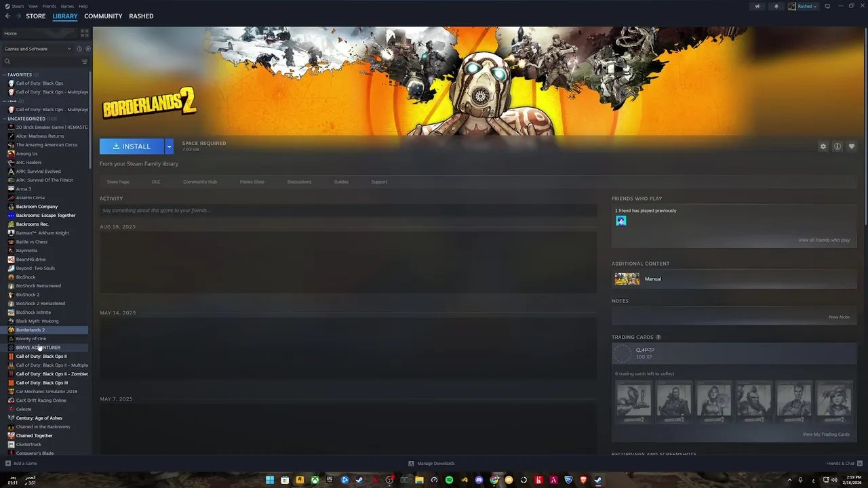Open the notifications bell
This screenshot has height=488, width=868.
[x=776, y=6]
